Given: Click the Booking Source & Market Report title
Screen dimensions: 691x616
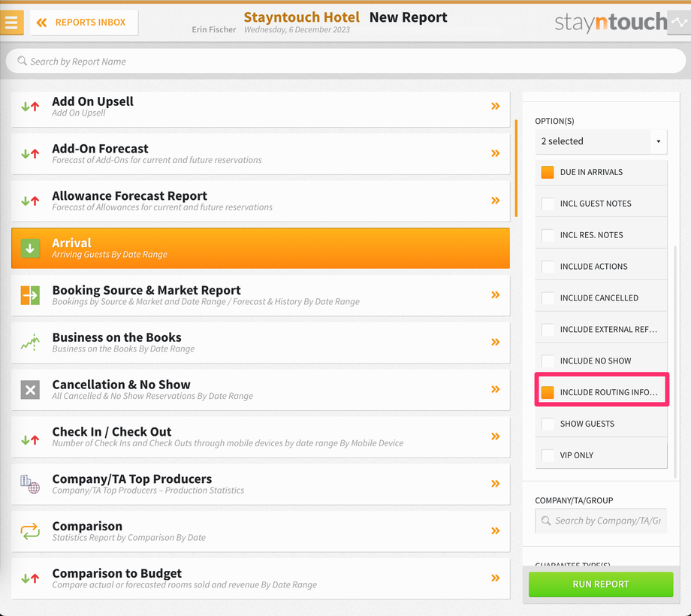Looking at the screenshot, I should (146, 290).
